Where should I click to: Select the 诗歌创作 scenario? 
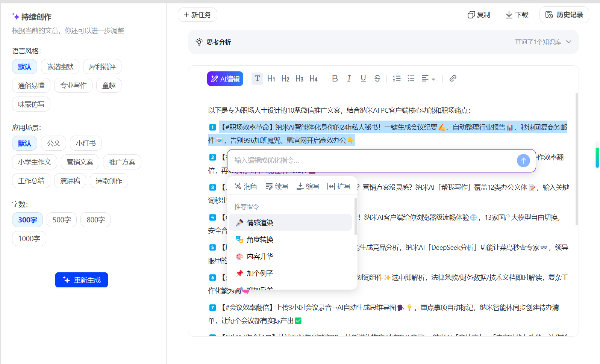(x=109, y=181)
